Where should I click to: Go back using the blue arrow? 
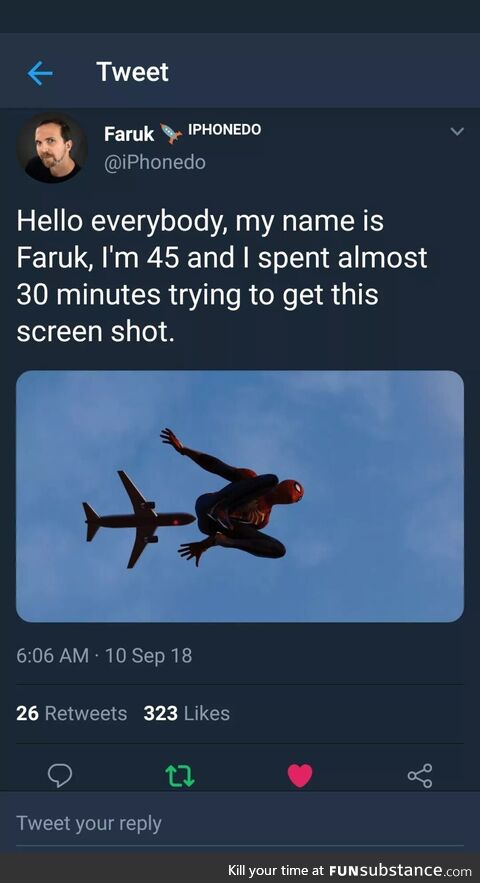tap(40, 73)
